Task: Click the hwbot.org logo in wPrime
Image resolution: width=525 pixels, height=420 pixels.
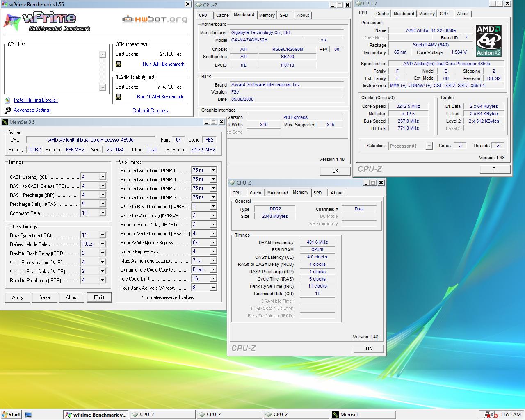Action: pyautogui.click(x=155, y=19)
